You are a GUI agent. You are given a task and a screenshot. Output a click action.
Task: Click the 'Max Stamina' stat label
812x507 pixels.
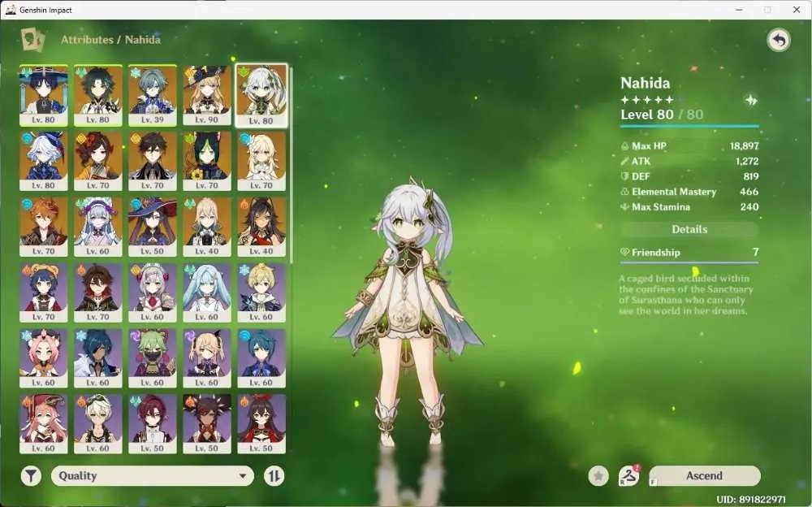(x=661, y=207)
